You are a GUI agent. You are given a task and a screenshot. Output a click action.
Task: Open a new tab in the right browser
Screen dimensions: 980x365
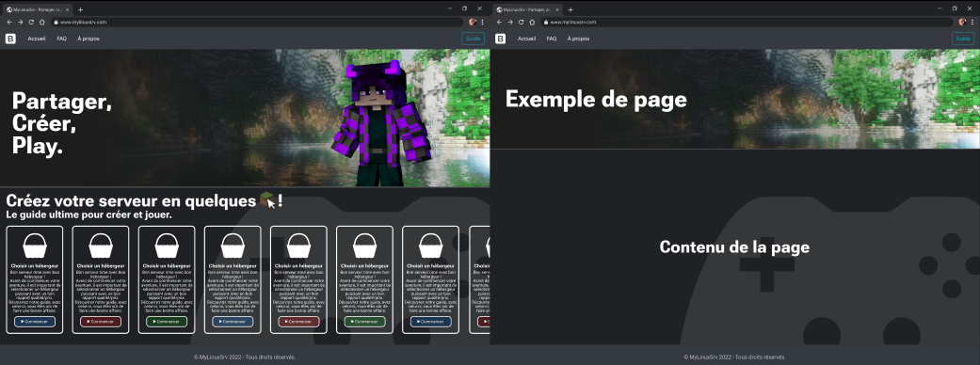tap(570, 9)
